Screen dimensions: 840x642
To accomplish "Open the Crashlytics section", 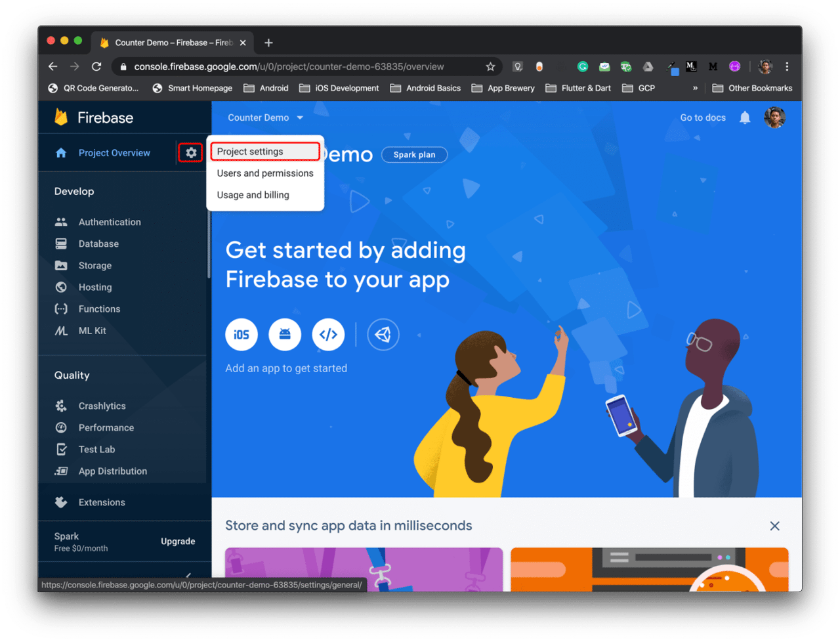I will click(x=102, y=406).
